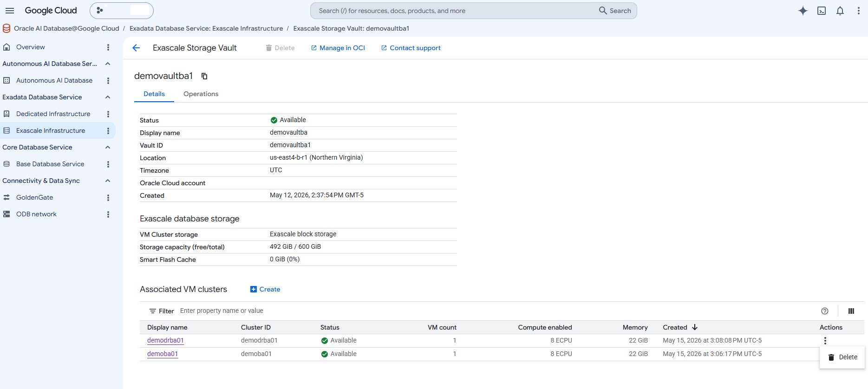Sort by Created column arrow
This screenshot has width=868, height=389.
coord(695,327)
